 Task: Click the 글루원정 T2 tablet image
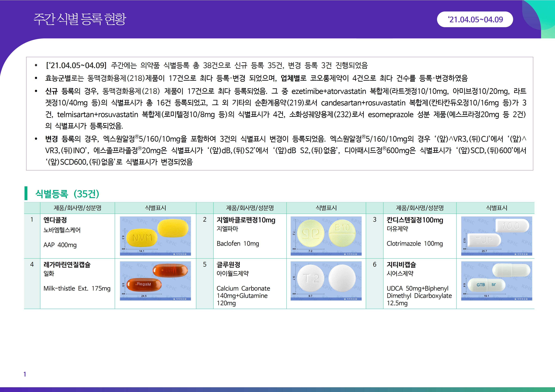[326, 281]
